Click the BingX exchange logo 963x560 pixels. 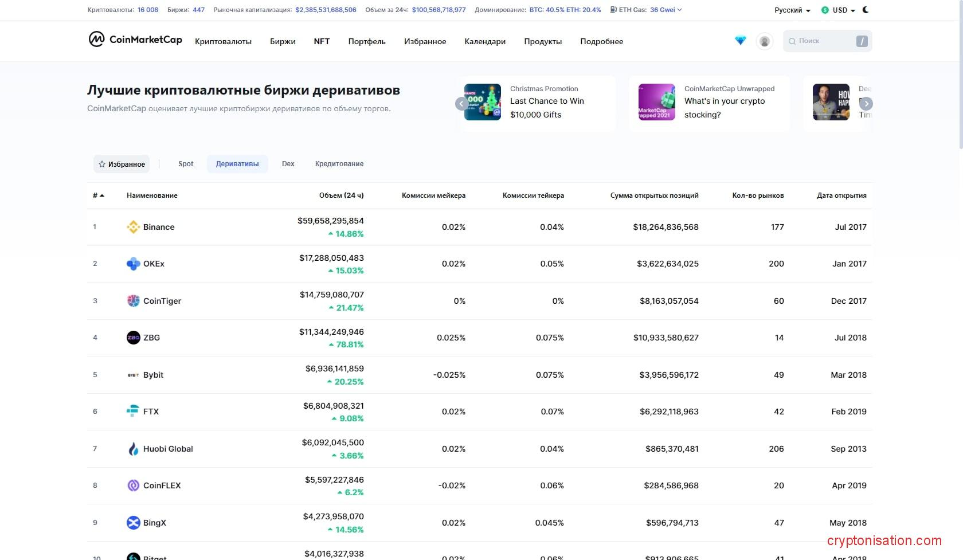pos(133,523)
